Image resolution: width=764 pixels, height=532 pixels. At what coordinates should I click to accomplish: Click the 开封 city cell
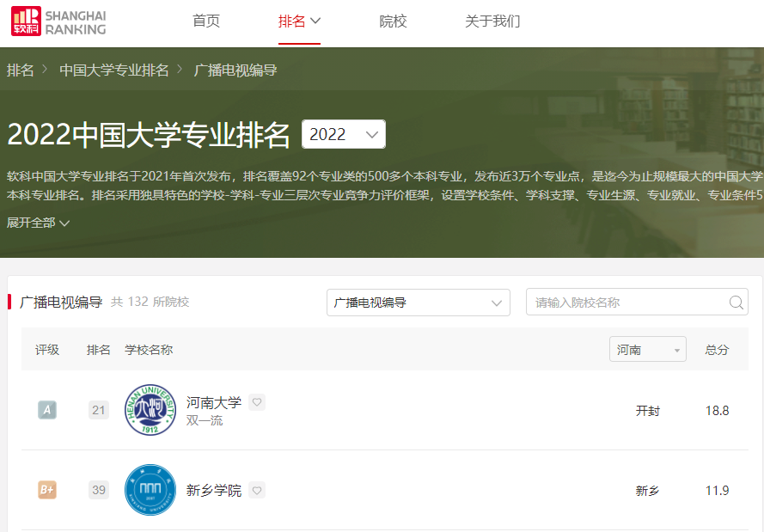647,411
